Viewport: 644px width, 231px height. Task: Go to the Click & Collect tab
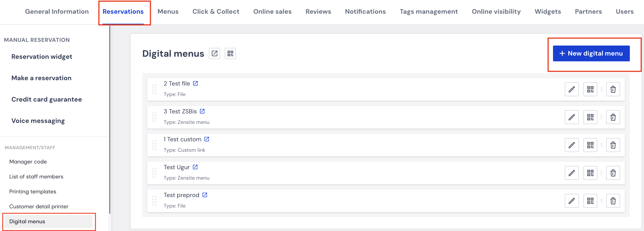(x=216, y=12)
